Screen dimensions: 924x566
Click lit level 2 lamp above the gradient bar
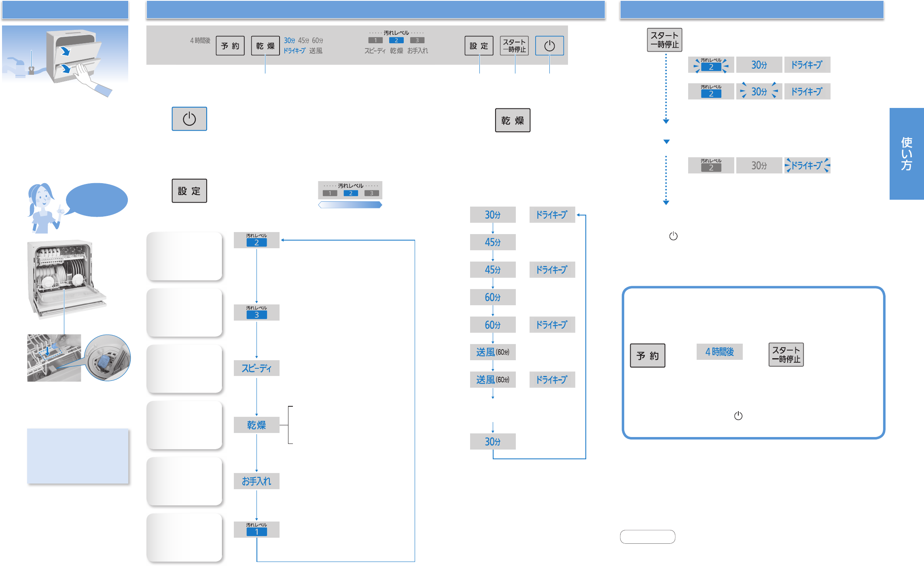(351, 193)
